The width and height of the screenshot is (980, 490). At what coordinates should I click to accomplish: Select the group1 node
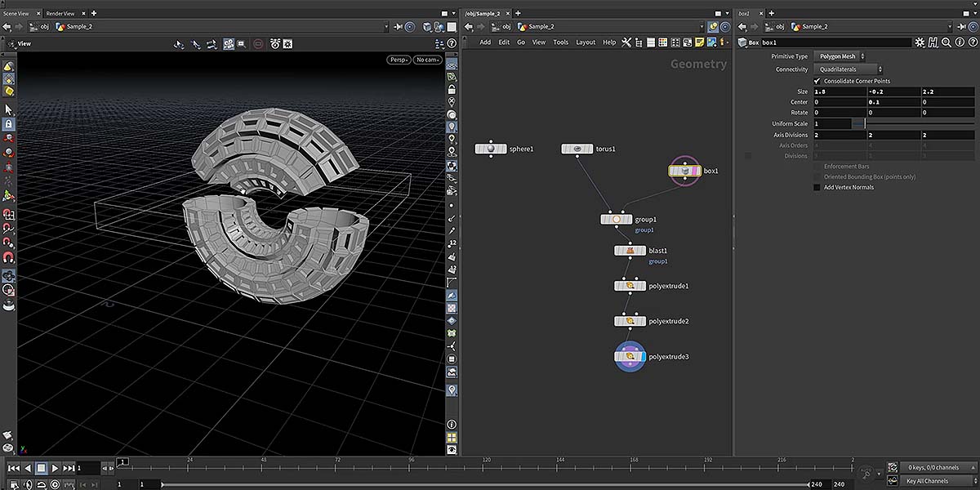(x=617, y=219)
